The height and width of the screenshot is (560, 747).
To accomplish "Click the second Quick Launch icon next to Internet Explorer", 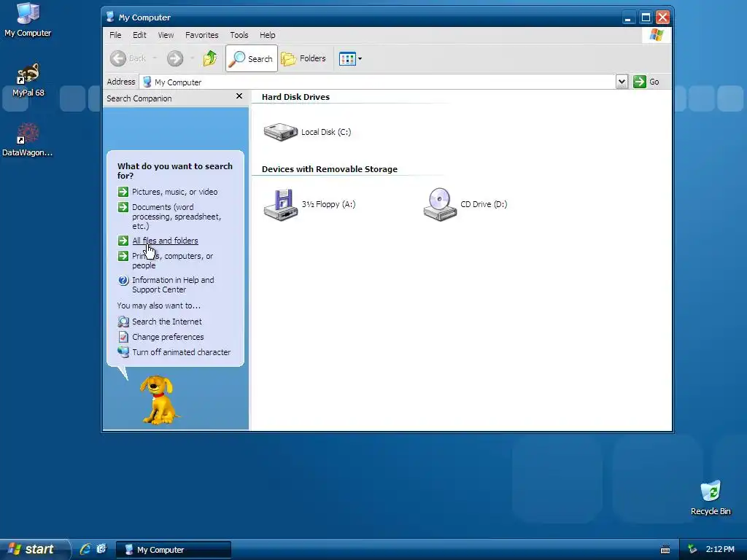I will (x=101, y=549).
